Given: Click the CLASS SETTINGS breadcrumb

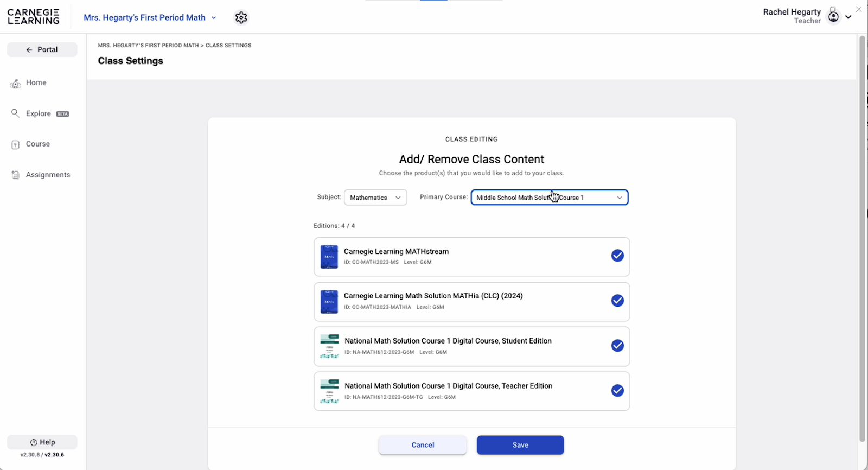Looking at the screenshot, I should [228, 46].
